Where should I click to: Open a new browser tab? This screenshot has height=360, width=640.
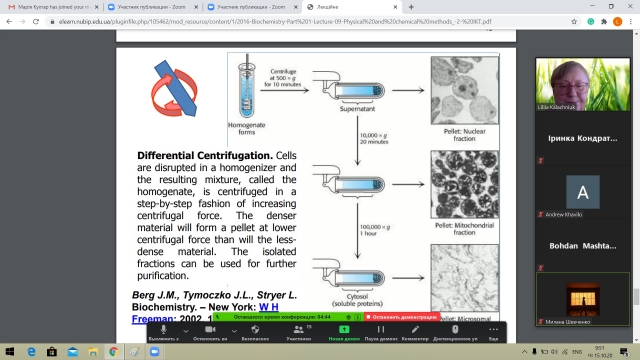411,7
